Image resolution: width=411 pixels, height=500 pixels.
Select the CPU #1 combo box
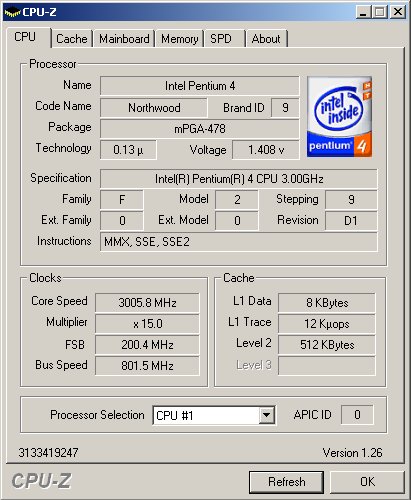(x=214, y=415)
